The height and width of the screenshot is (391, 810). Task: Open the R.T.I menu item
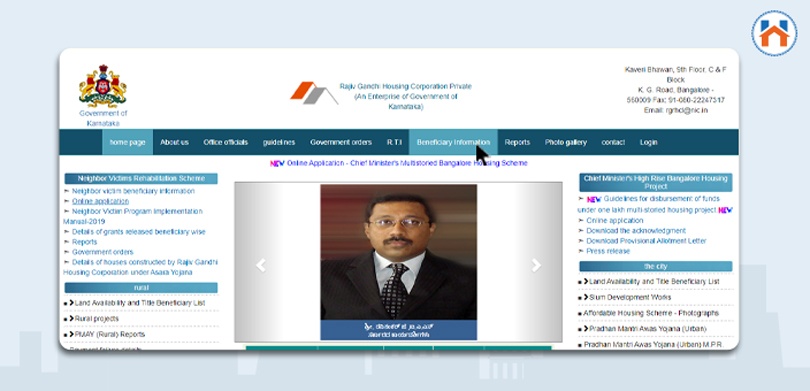tap(394, 142)
